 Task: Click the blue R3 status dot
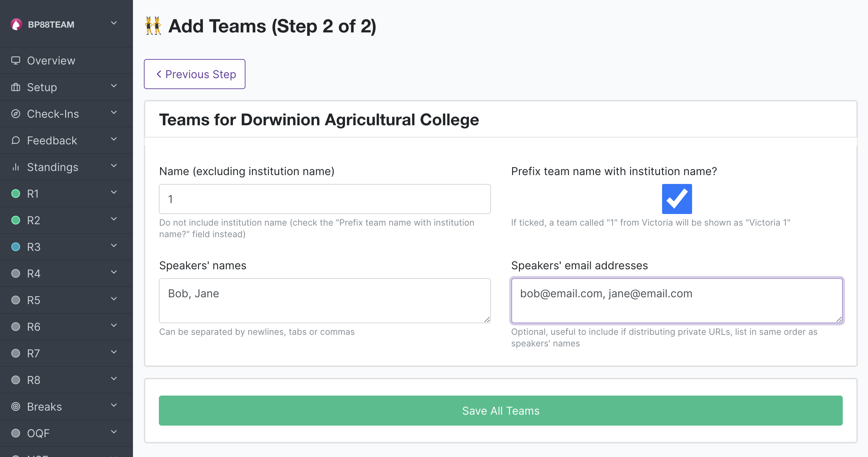point(16,247)
